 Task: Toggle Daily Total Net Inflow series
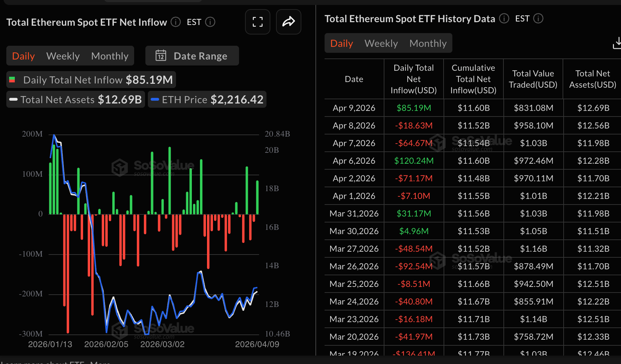(x=91, y=80)
